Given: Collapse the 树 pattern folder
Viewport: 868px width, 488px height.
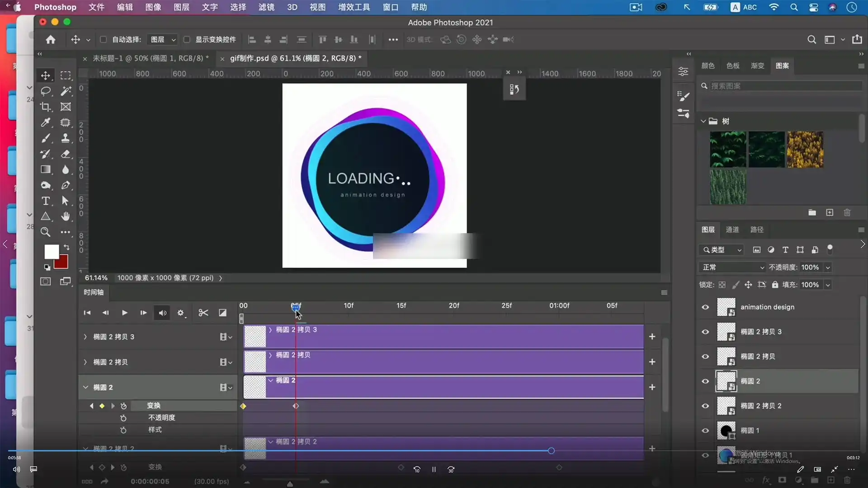Looking at the screenshot, I should [x=703, y=121].
